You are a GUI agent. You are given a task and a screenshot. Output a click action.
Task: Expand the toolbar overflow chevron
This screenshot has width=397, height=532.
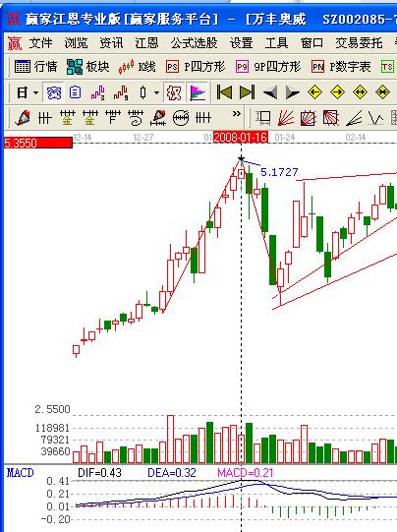[x=237, y=114]
